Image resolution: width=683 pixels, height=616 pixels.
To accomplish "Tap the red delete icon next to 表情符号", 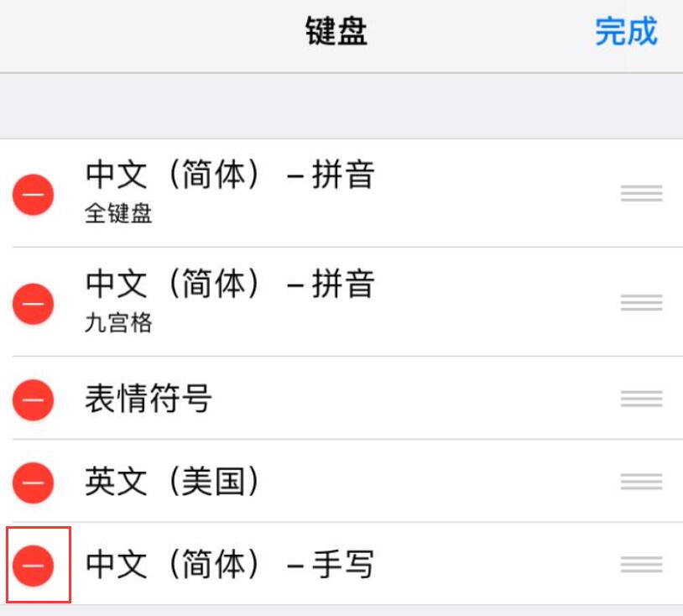I will point(34,401).
